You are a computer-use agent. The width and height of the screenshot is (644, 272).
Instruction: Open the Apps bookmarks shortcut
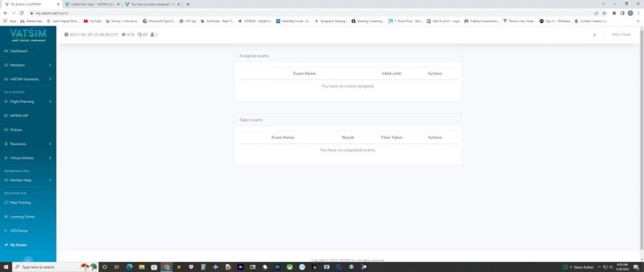pos(10,21)
